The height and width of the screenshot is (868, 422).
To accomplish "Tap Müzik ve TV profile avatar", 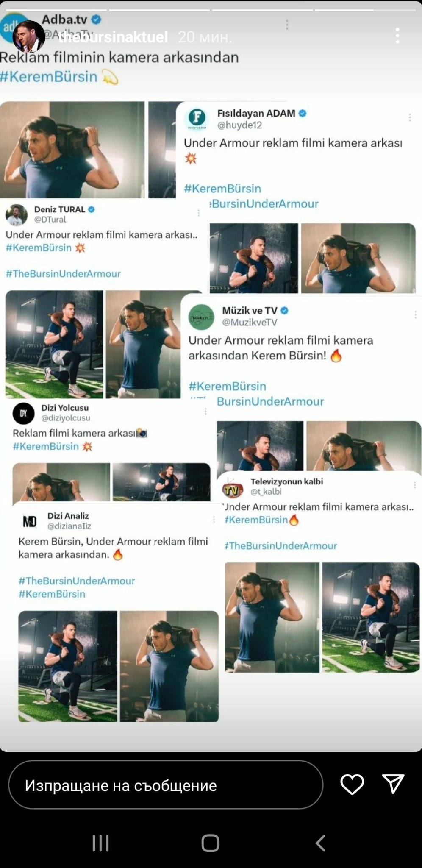I will tap(201, 317).
